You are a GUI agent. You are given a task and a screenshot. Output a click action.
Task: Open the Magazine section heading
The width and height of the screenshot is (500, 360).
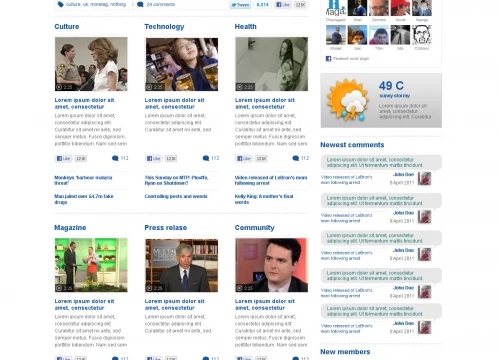coord(70,228)
